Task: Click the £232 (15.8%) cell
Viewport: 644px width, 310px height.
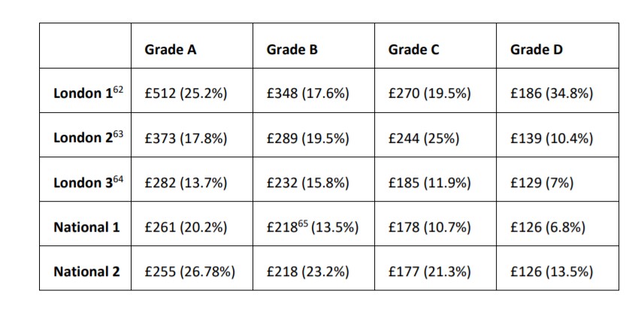Action: click(307, 183)
